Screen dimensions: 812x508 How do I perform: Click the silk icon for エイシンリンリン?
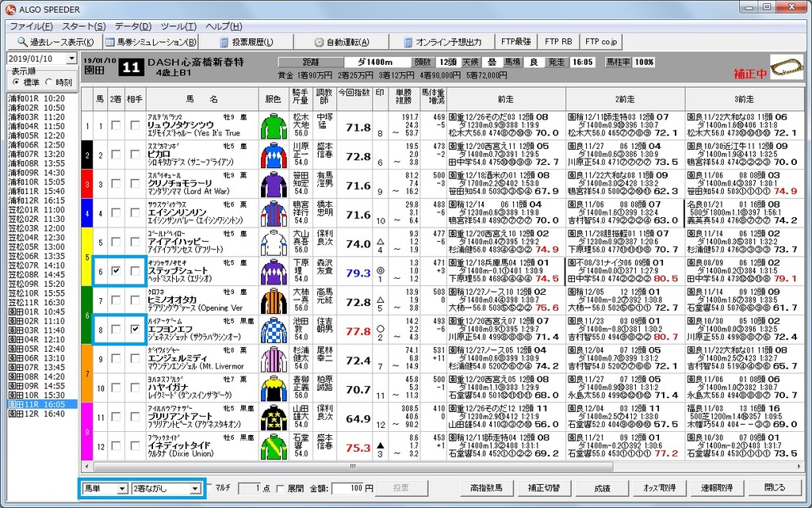pyautogui.click(x=274, y=213)
